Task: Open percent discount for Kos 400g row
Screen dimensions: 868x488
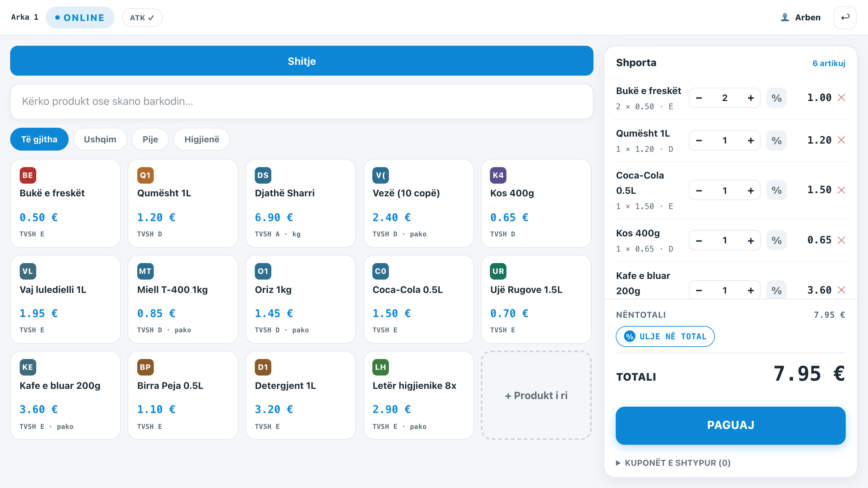Action: 776,240
